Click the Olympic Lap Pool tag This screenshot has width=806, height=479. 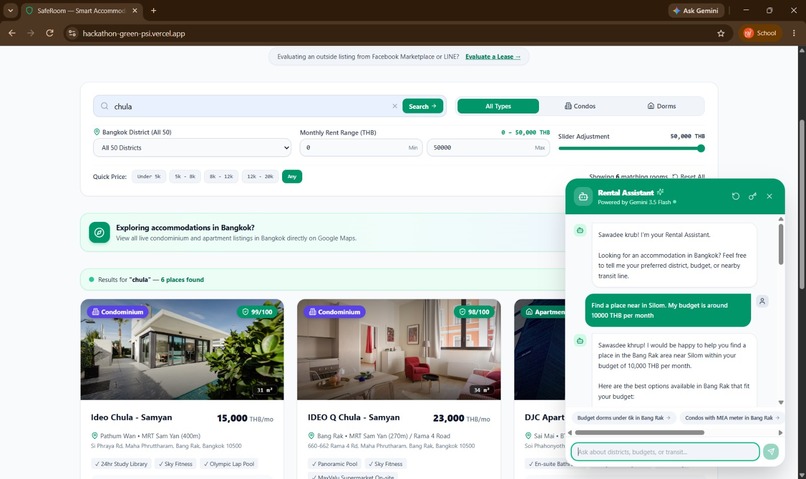229,464
